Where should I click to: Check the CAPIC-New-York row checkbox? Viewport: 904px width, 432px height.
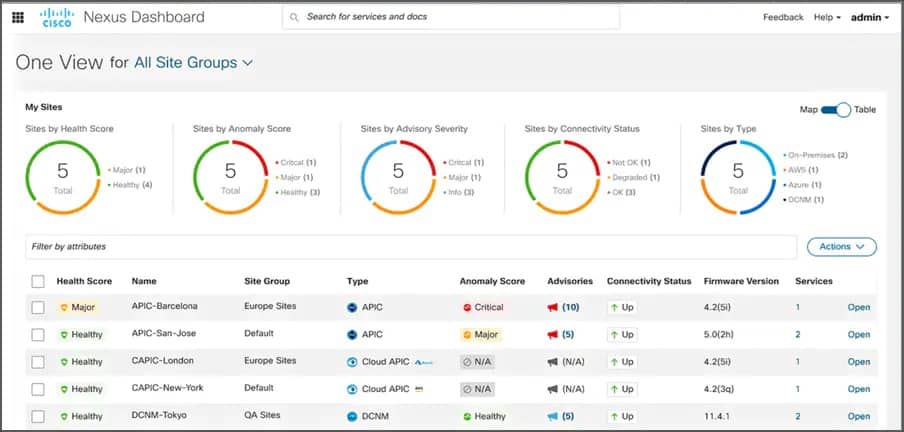pyautogui.click(x=37, y=389)
